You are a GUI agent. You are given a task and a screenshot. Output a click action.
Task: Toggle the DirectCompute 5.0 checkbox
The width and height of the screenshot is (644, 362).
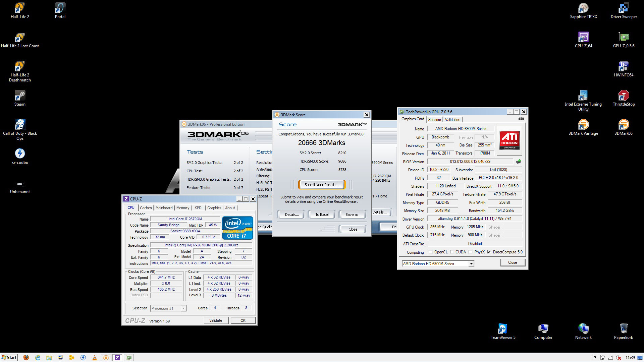489,252
